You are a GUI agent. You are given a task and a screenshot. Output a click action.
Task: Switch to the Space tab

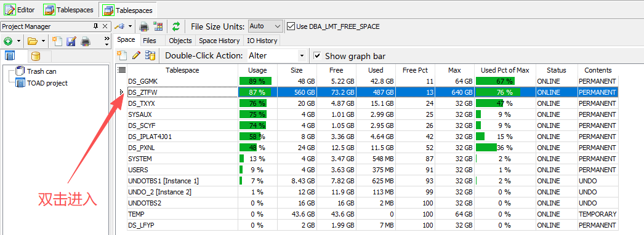(126, 40)
